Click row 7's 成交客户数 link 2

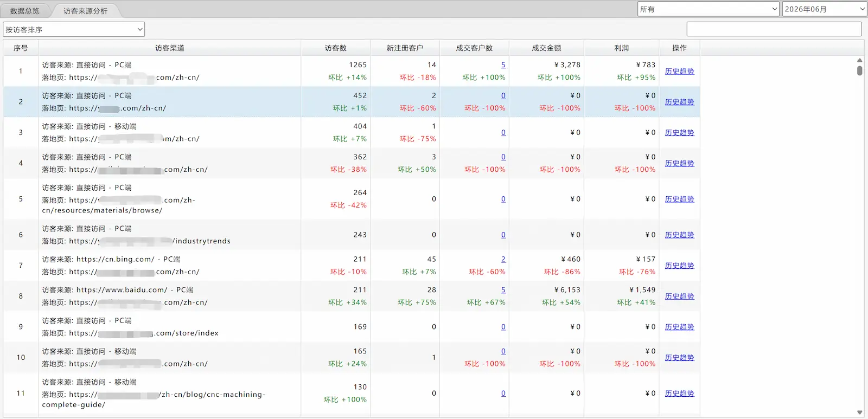[503, 260]
